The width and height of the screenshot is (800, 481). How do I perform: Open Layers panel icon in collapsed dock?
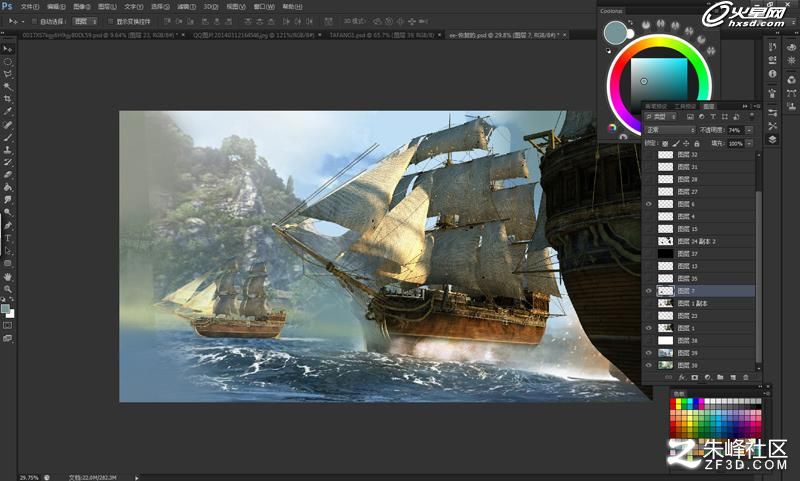coord(772,139)
